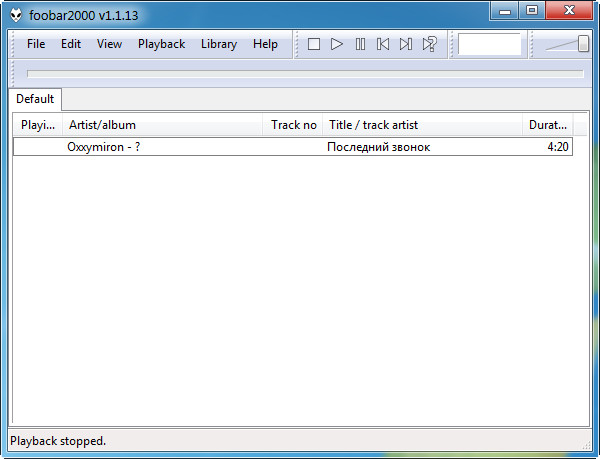This screenshot has height=459, width=600.
Task: Click the Playback stopped status bar text
Action: [58, 441]
